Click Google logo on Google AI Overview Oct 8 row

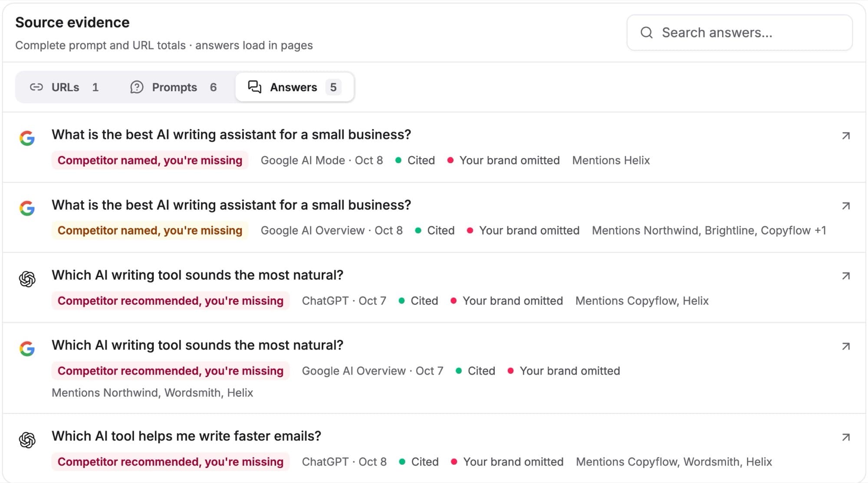tap(27, 208)
